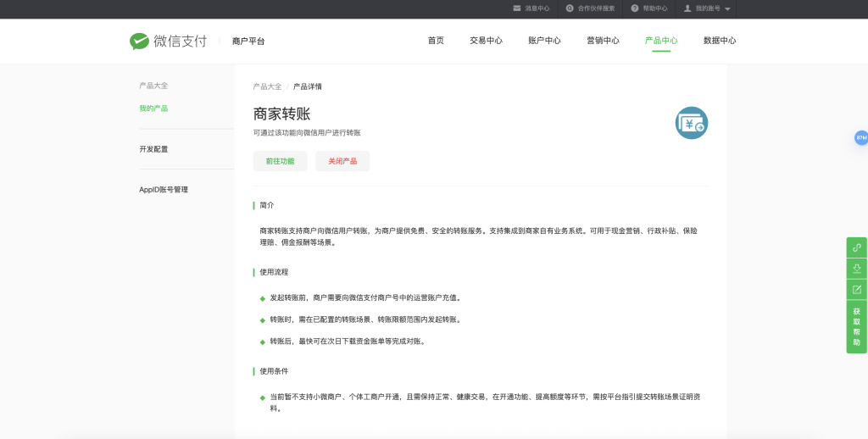
Task: Open the 数据中心 tab
Action: (720, 41)
